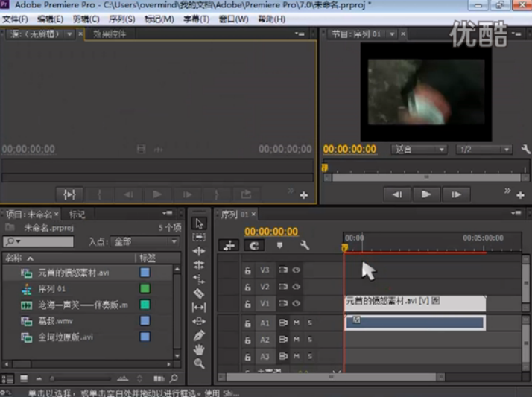Select the Rate Stretch tool
This screenshot has height=397, width=532.
tap(199, 279)
